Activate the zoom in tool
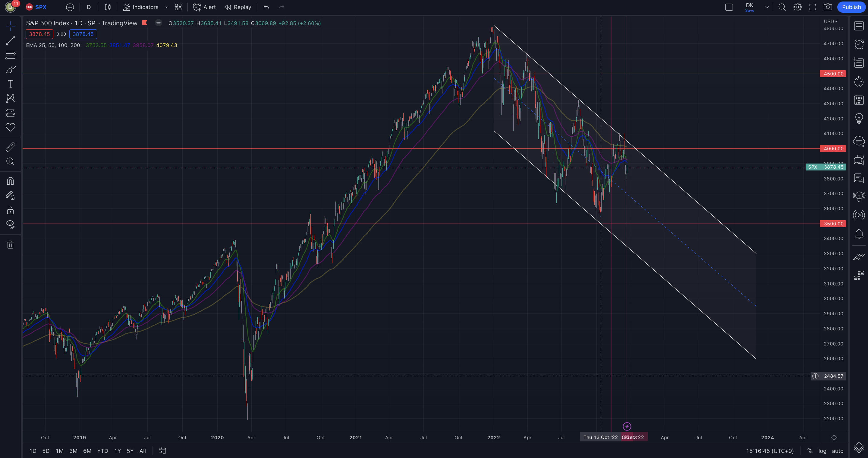This screenshot has width=868, height=458. (x=11, y=161)
